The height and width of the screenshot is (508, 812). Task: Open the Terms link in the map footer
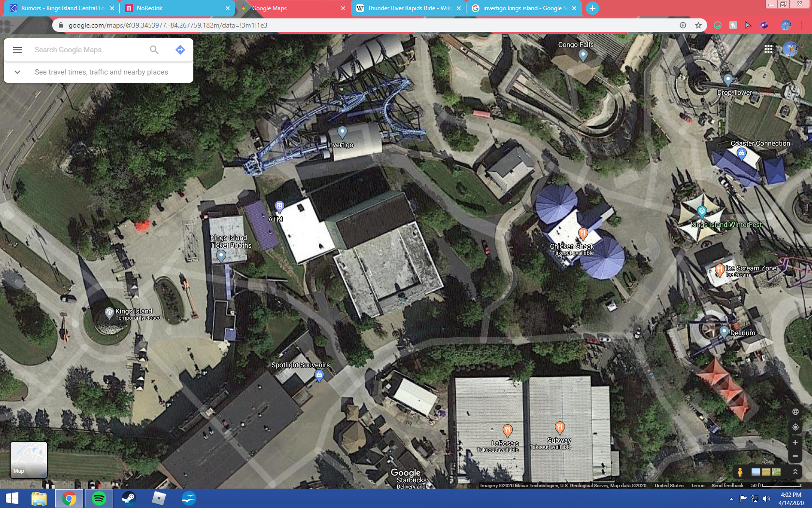click(x=697, y=486)
